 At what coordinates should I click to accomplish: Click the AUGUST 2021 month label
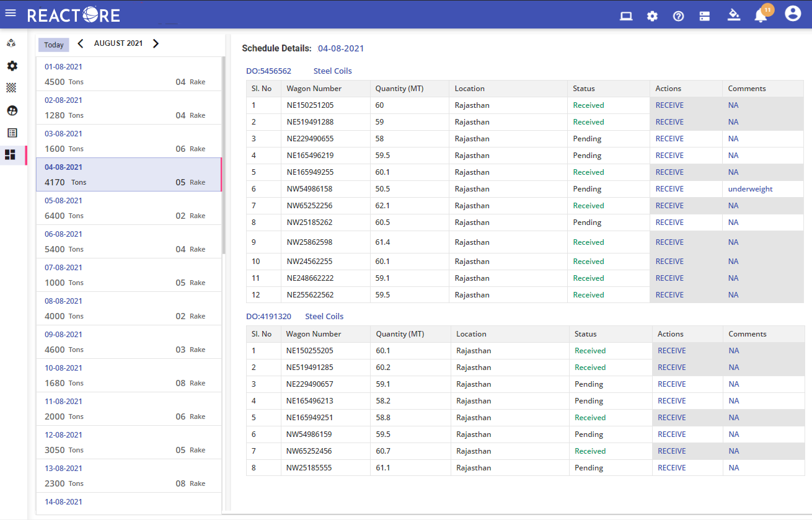(118, 43)
